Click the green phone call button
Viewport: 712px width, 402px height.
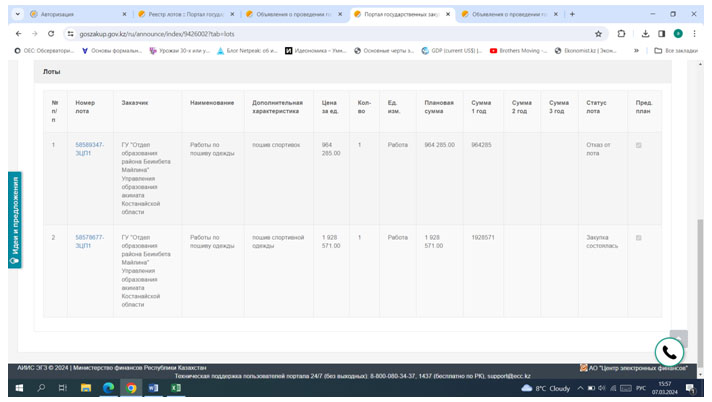tap(669, 352)
